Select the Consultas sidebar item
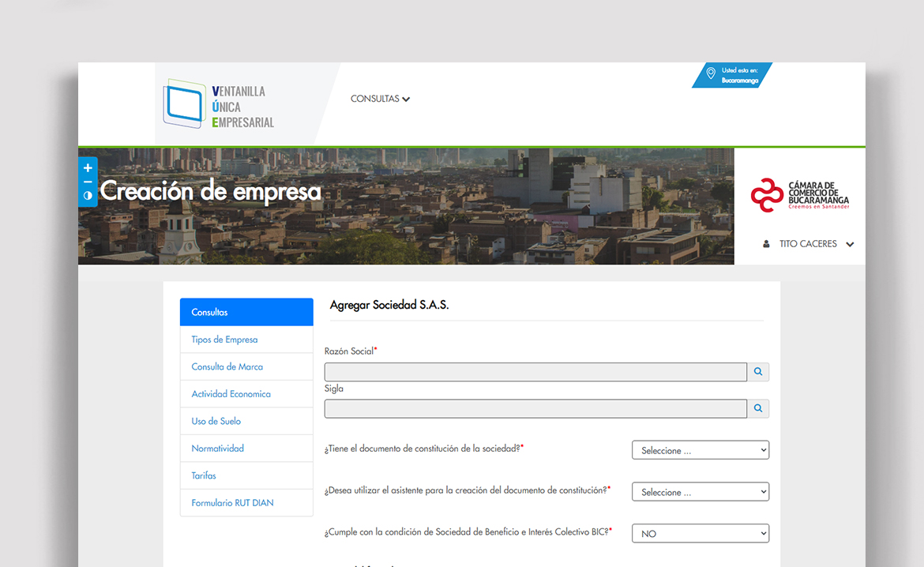Viewport: 924px width, 567px height. (246, 312)
